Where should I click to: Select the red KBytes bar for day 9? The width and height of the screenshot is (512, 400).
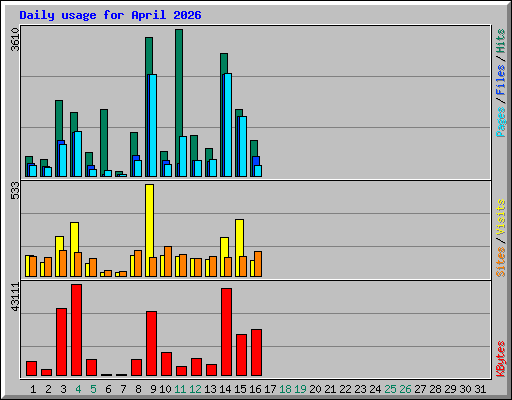coord(151,344)
